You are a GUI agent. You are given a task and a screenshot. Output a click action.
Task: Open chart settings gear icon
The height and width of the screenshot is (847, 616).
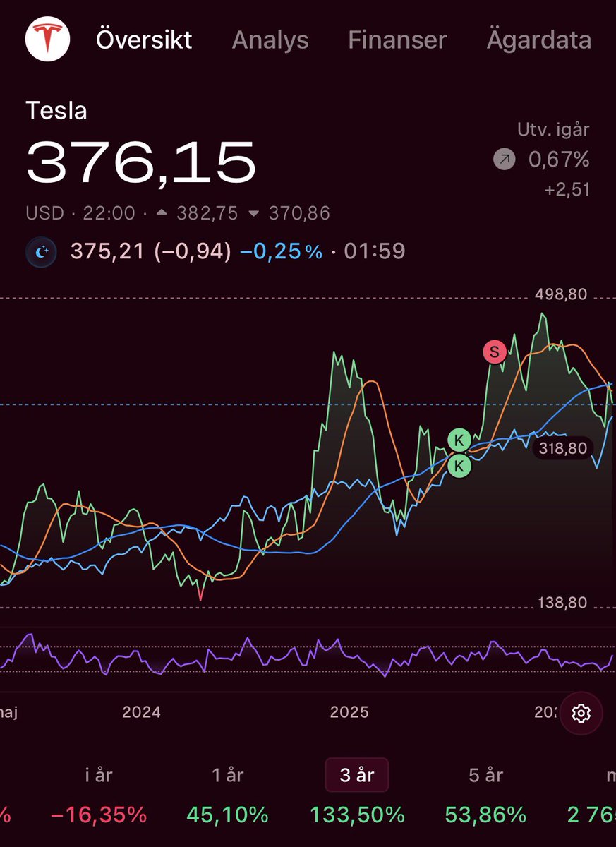[x=581, y=713]
